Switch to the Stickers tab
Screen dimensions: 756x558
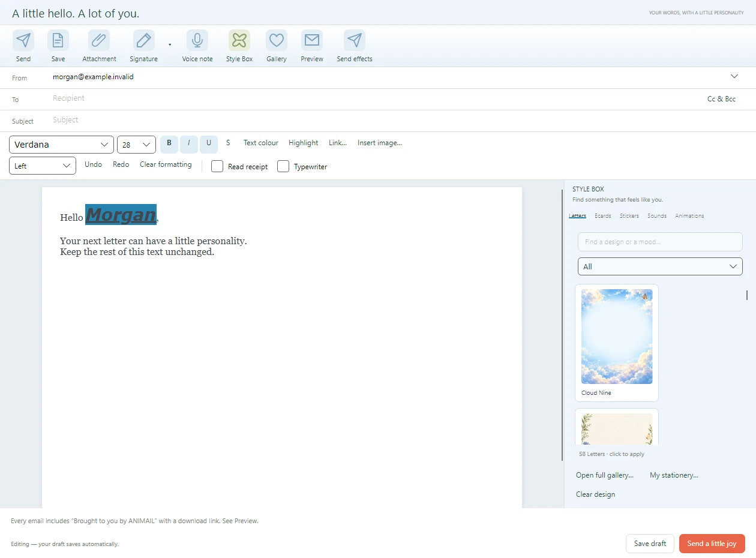(x=629, y=215)
